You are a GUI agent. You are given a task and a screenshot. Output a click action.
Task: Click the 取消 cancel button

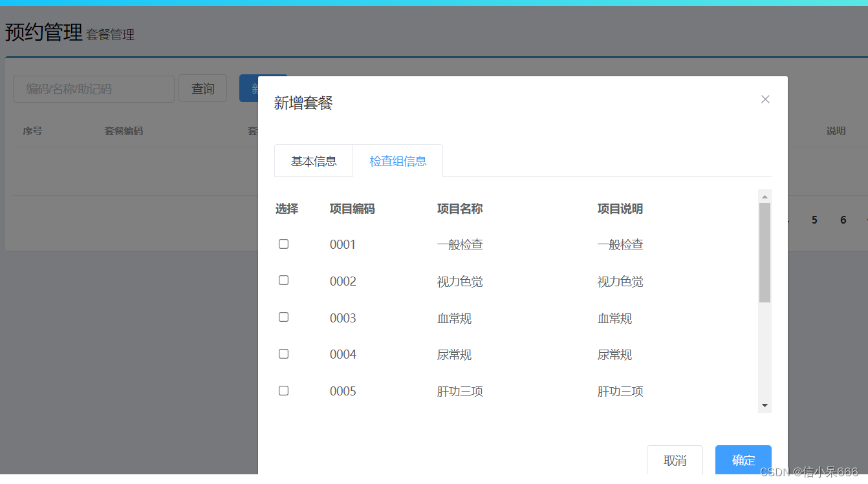point(675,460)
